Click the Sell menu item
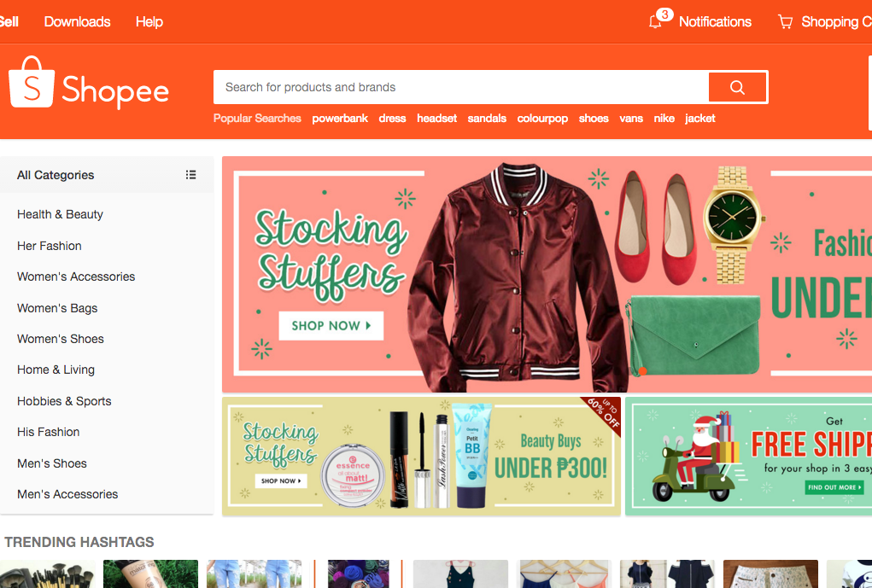The height and width of the screenshot is (588, 872). point(8,21)
